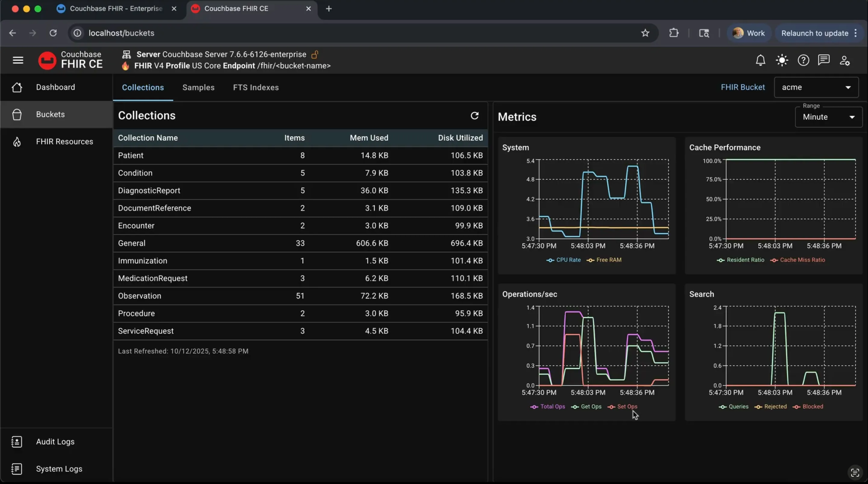Open the Dashboard navigation entry
The width and height of the screenshot is (868, 484).
pos(55,87)
